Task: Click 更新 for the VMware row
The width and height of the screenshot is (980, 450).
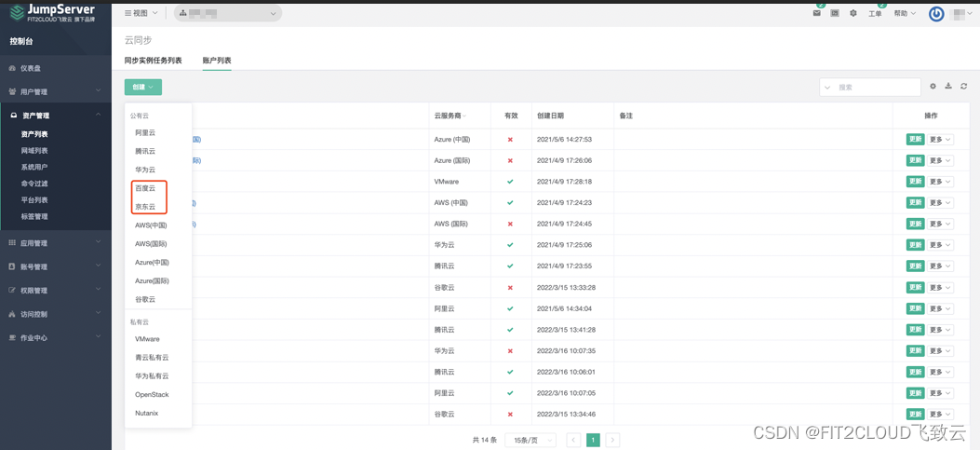Action: coord(915,182)
